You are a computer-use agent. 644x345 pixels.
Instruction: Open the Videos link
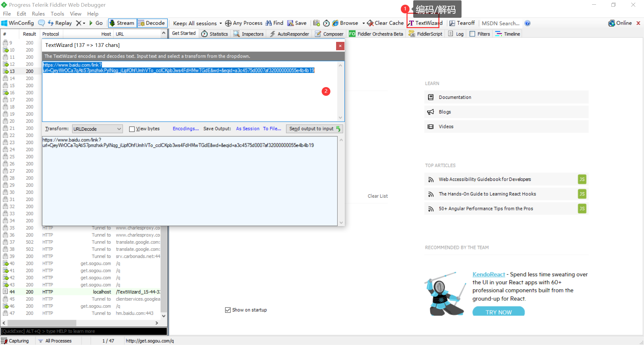(x=506, y=127)
